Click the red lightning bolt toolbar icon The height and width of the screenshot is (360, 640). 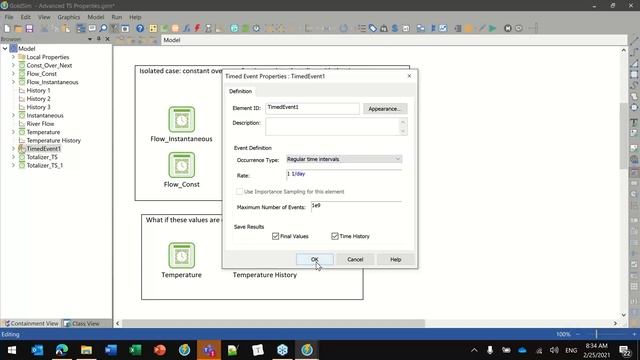click(x=198, y=29)
